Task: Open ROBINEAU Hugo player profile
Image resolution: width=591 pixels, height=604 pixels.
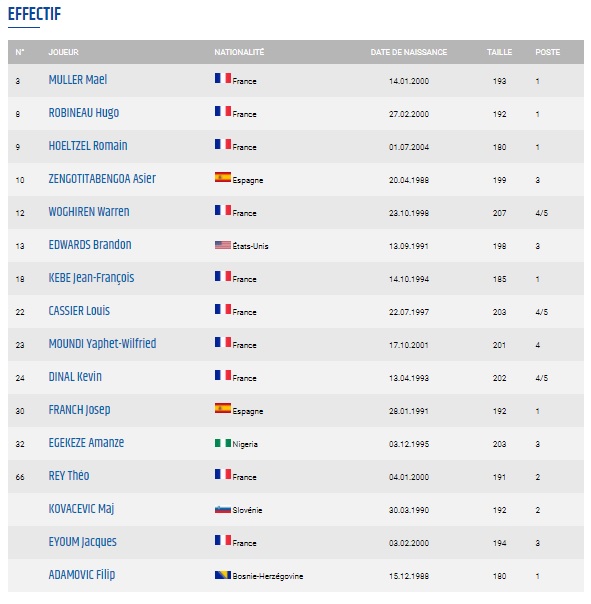Action: pyautogui.click(x=84, y=113)
